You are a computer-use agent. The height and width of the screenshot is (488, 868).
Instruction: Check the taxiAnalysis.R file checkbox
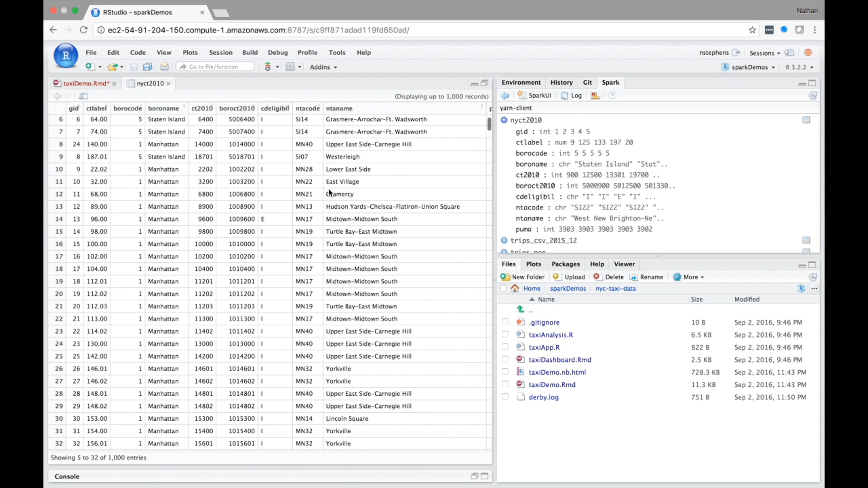505,335
